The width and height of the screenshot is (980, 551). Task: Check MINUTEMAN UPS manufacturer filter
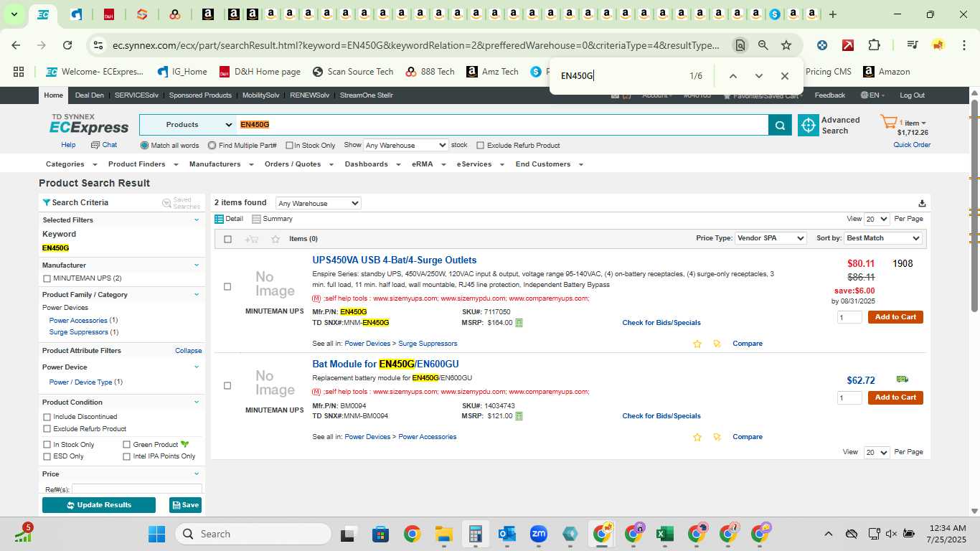click(x=47, y=278)
